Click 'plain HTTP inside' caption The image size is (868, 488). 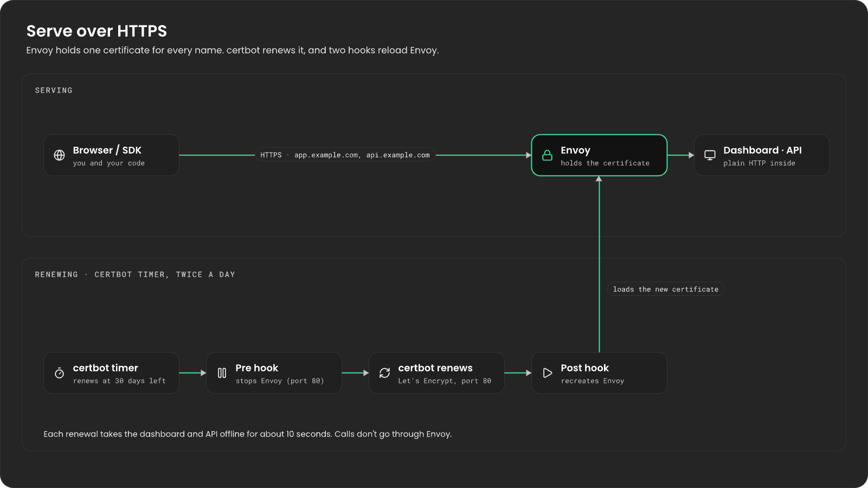[x=760, y=163]
